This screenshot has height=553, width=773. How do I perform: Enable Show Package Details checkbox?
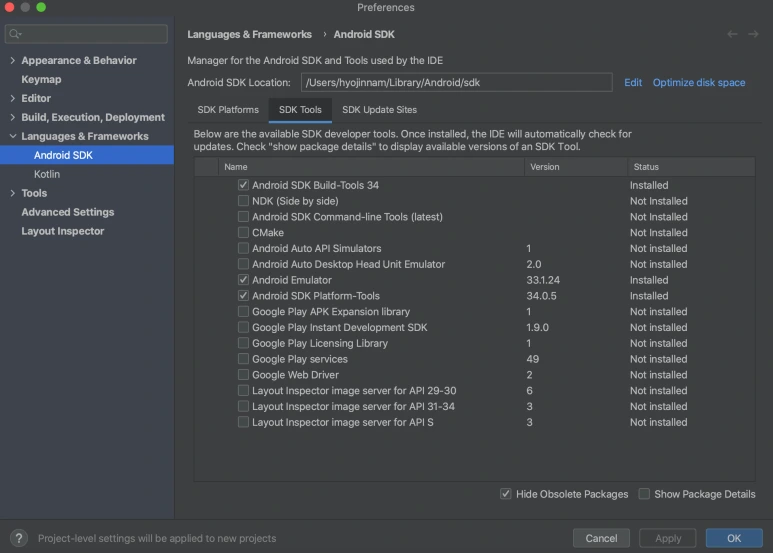tap(644, 493)
